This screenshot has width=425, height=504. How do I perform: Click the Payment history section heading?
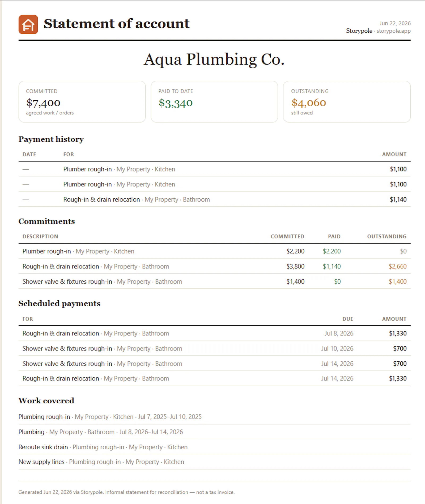tap(51, 139)
